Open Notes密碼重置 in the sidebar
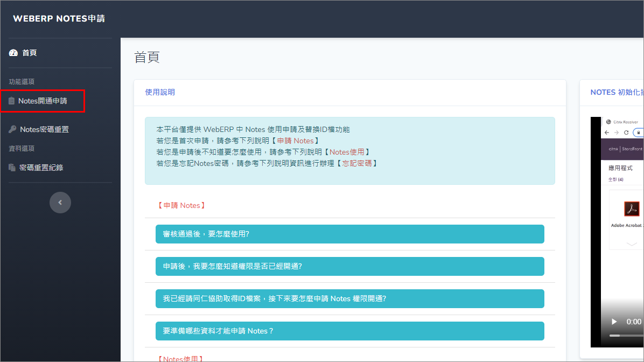 coord(44,129)
